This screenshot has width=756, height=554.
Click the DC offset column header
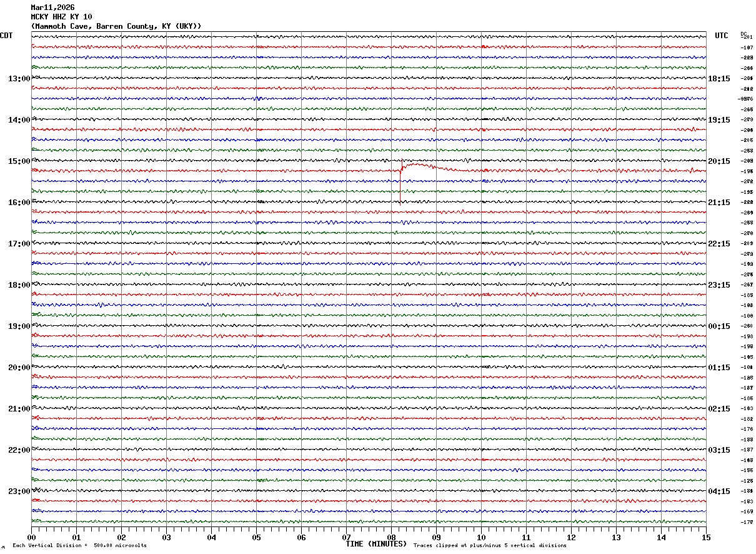pos(744,34)
